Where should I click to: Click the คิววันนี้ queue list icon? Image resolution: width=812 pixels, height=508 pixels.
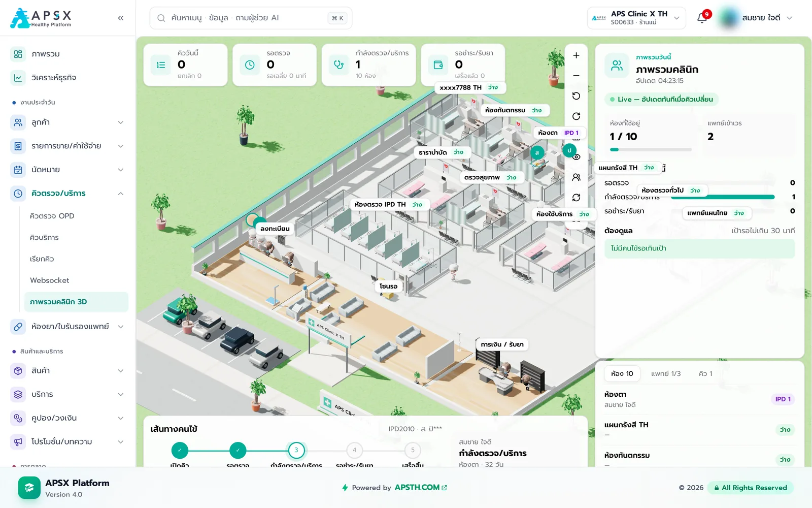coord(161,65)
